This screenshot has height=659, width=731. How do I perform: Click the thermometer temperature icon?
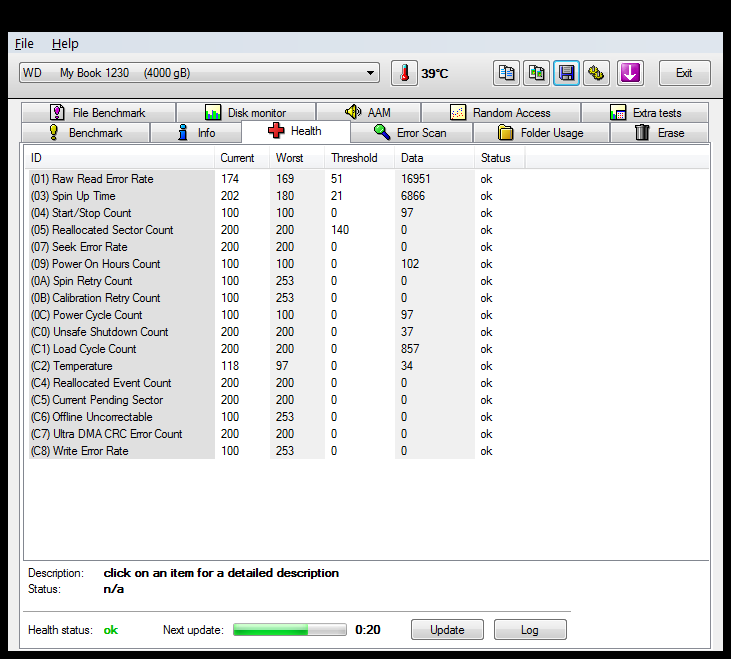tap(404, 73)
